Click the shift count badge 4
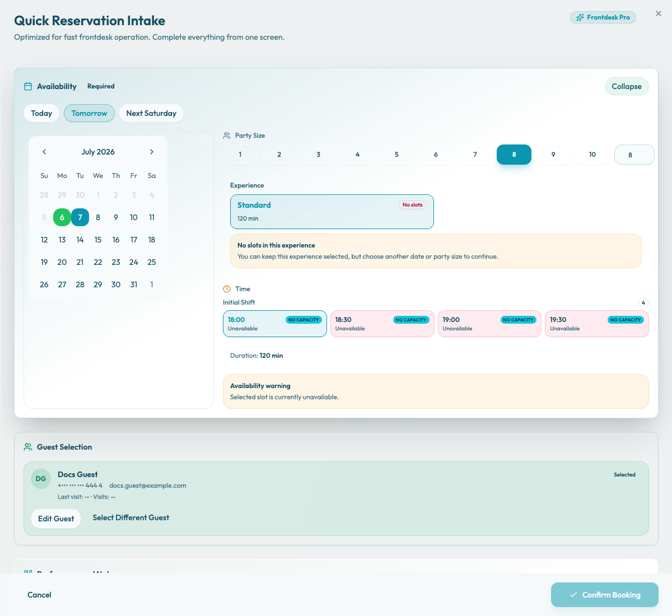 click(643, 302)
